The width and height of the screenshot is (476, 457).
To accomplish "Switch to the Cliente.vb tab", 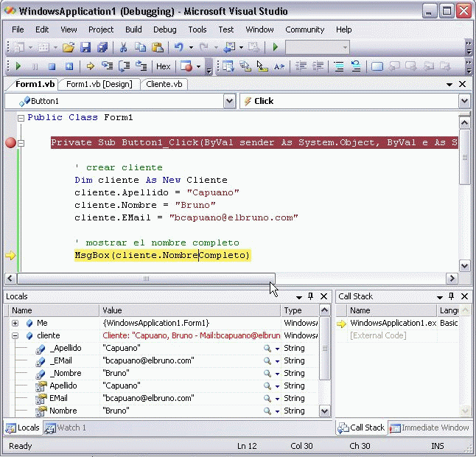I will tap(164, 84).
